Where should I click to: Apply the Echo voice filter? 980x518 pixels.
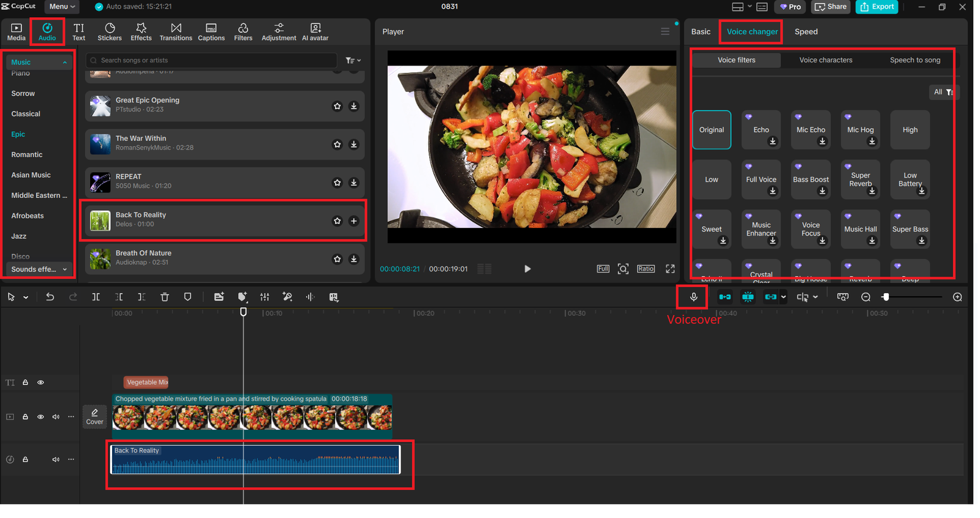click(761, 130)
